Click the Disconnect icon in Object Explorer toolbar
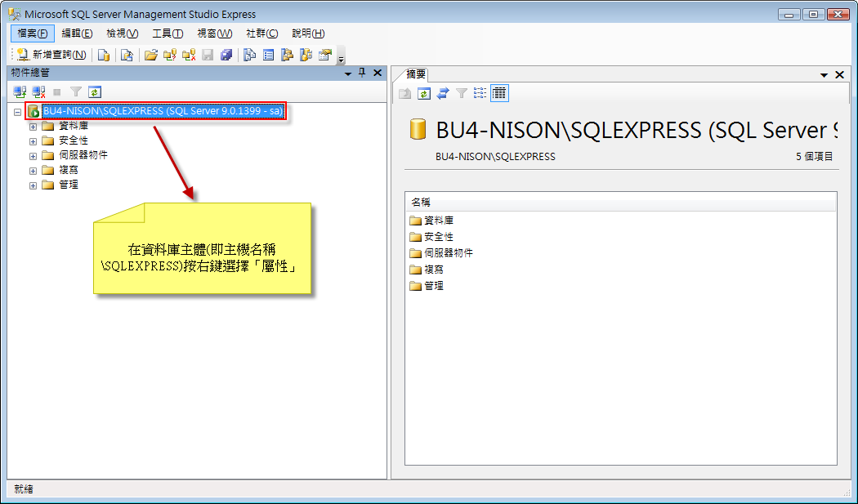Screen dimensions: 858x504 tap(37, 91)
